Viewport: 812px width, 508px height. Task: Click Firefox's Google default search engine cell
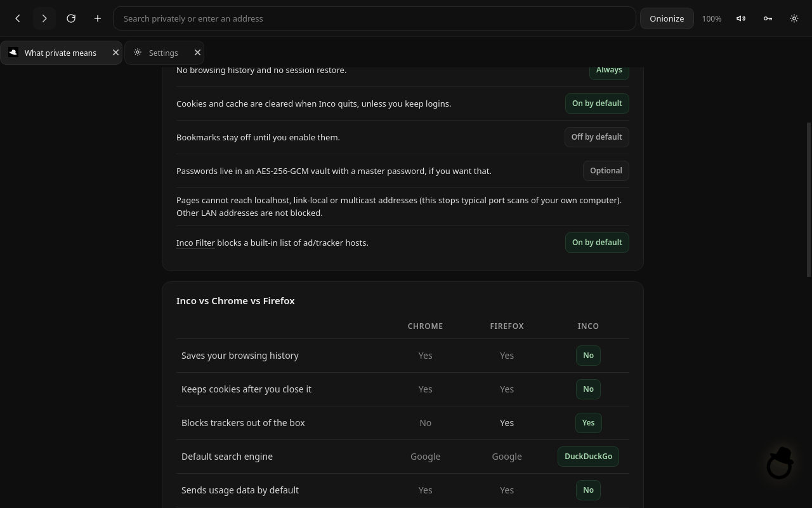click(x=507, y=457)
